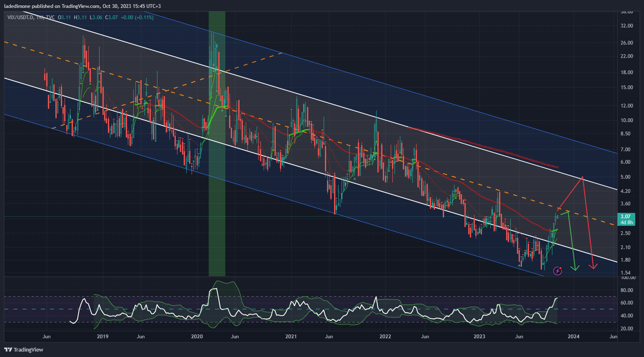Click the 60.00 RSI axis label

coord(627,302)
